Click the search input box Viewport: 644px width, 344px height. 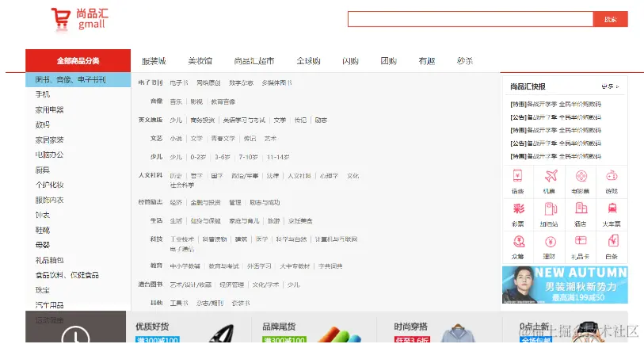(x=471, y=19)
